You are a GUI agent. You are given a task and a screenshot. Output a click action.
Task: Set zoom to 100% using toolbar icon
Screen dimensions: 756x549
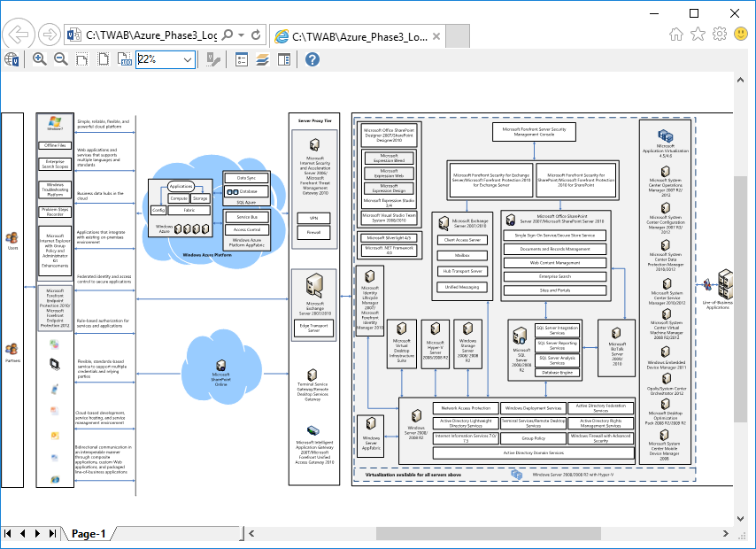tap(125, 59)
